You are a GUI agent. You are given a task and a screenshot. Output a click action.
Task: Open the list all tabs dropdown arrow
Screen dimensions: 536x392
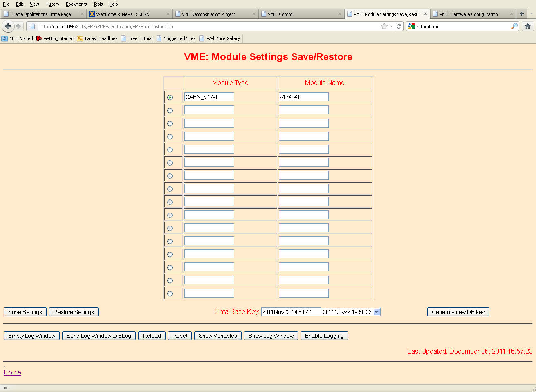click(531, 14)
